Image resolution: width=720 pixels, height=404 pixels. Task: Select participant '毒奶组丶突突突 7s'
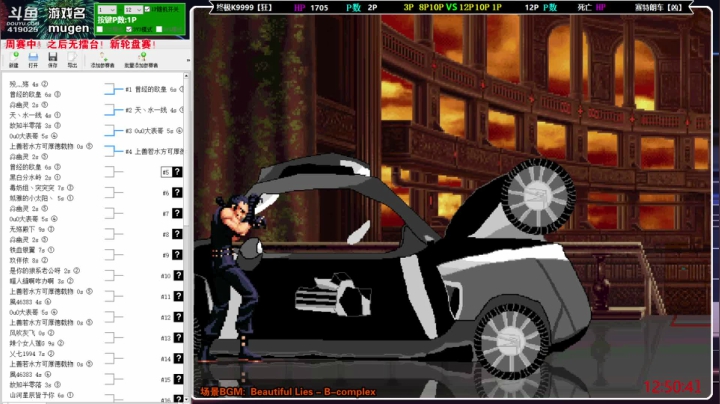point(41,188)
